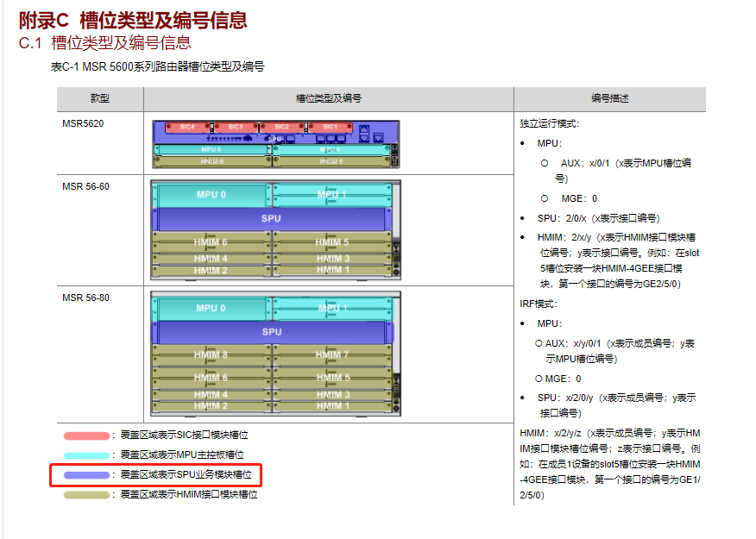Click the 款型 column header

[x=100, y=98]
